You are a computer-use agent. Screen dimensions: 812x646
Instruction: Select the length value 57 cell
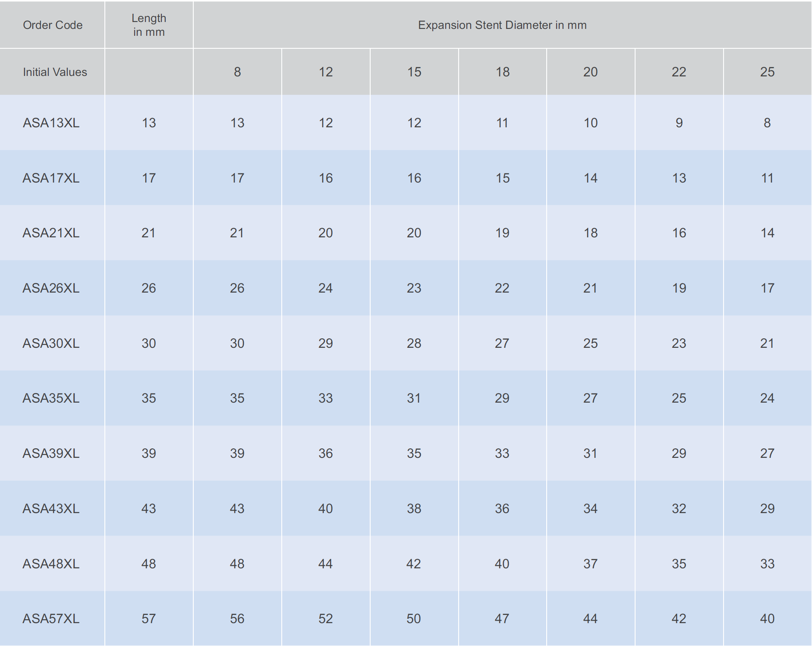149,619
